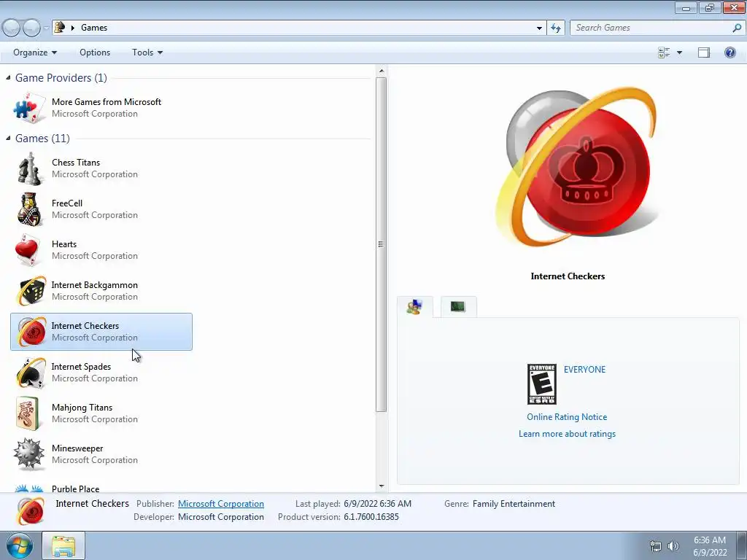This screenshot has height=560, width=747.
Task: Click the Help question mark icon
Action: pos(729,52)
